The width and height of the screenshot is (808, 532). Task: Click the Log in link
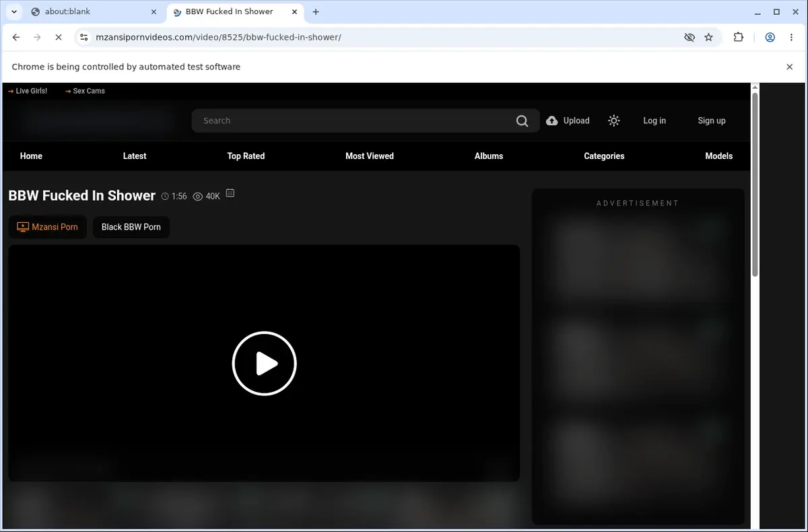tap(654, 121)
